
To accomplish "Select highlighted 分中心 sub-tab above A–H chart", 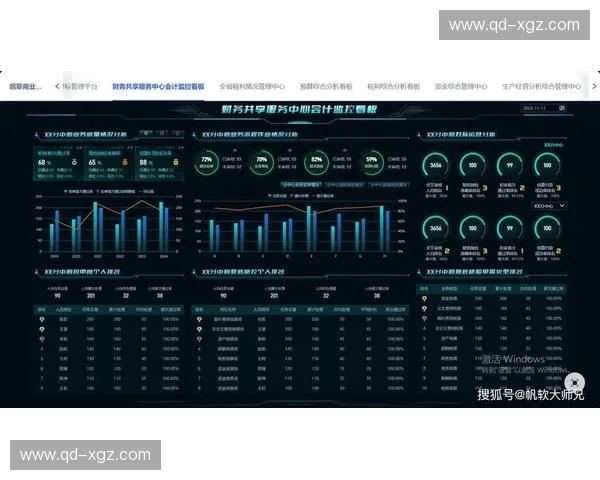I will click(x=301, y=185).
